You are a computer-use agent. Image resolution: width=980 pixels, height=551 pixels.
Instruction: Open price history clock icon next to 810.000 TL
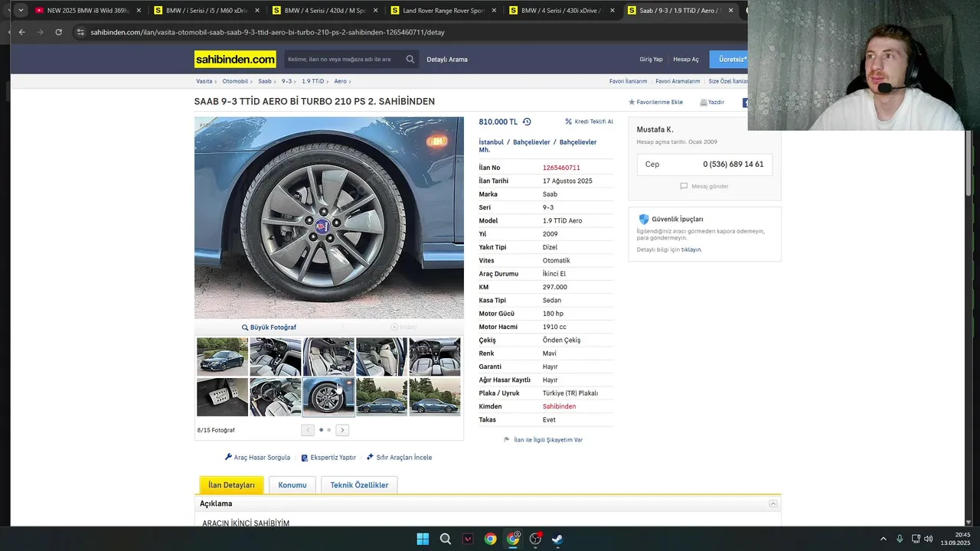527,122
